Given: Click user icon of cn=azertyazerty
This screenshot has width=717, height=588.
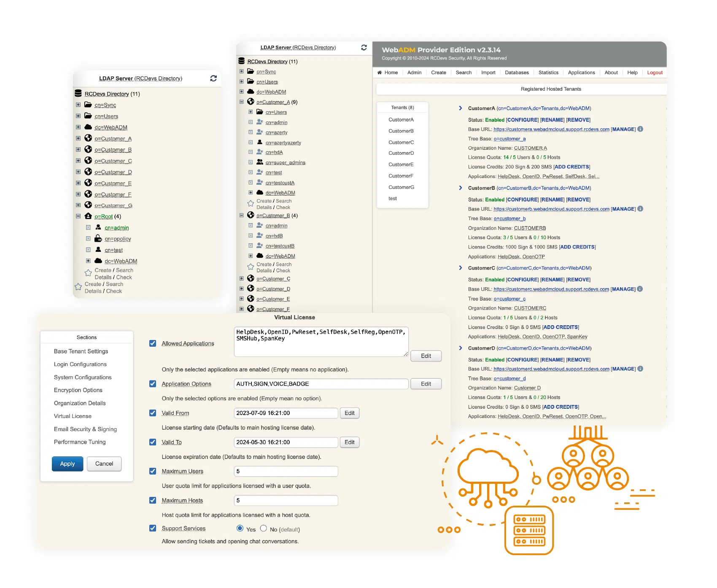Looking at the screenshot, I should pyautogui.click(x=260, y=142).
